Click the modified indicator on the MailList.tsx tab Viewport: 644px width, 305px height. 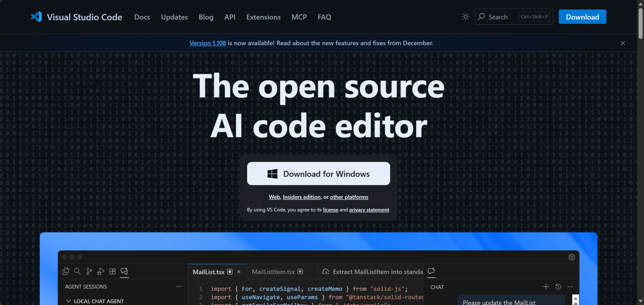tap(230, 272)
